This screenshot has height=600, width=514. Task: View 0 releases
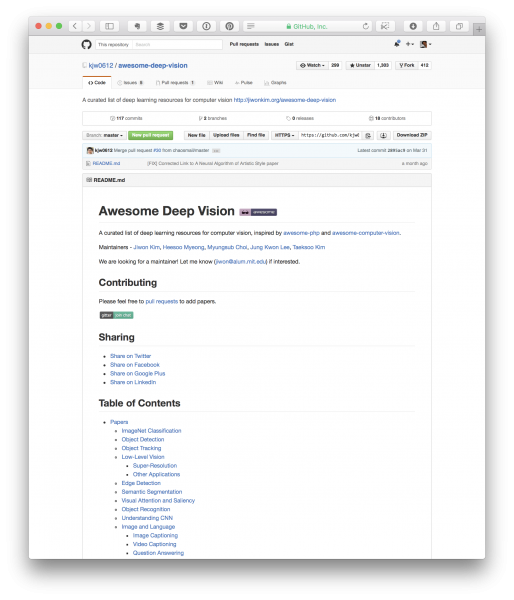pyautogui.click(x=300, y=118)
